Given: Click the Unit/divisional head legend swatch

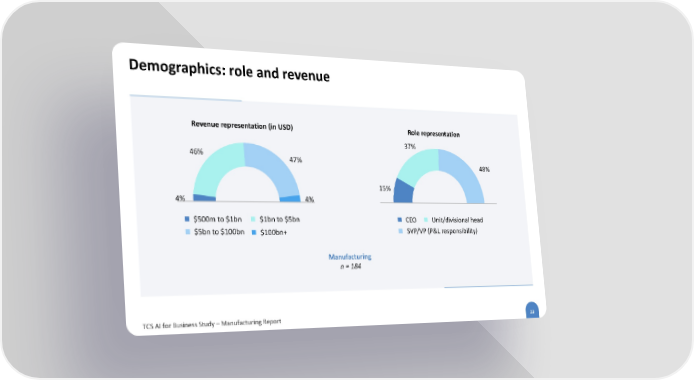Looking at the screenshot, I should [x=426, y=219].
